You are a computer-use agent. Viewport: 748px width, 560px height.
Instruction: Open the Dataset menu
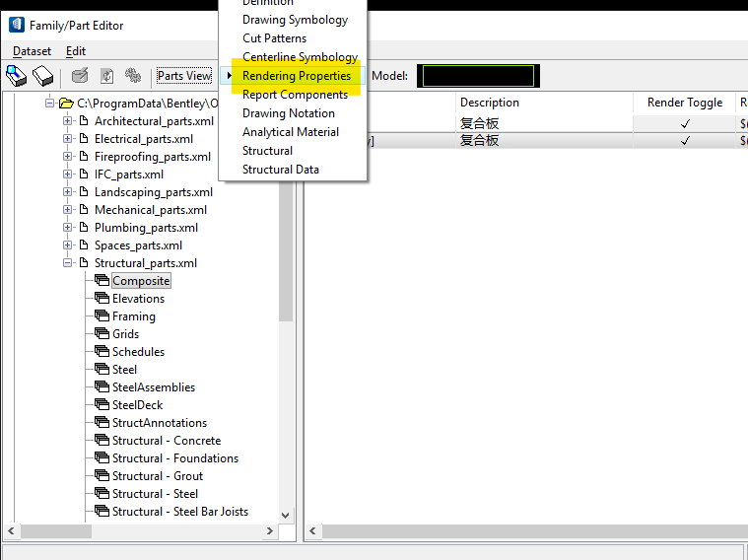(x=32, y=51)
